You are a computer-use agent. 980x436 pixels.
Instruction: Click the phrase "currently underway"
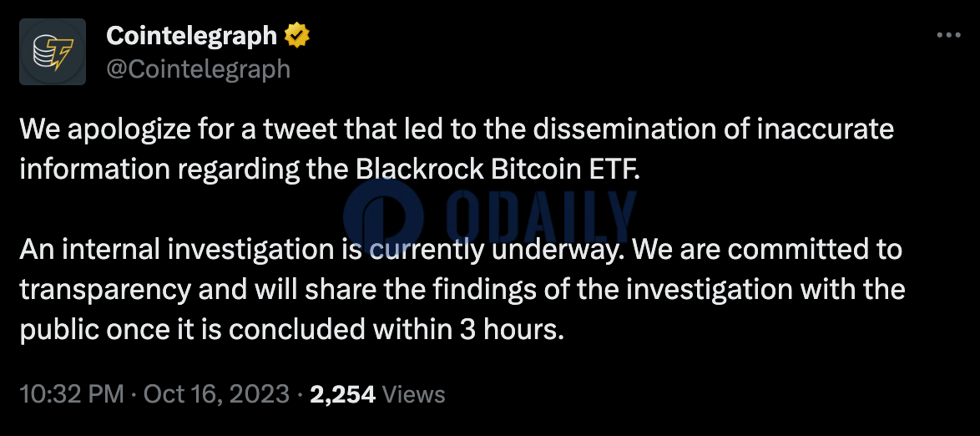pyautogui.click(x=521, y=251)
